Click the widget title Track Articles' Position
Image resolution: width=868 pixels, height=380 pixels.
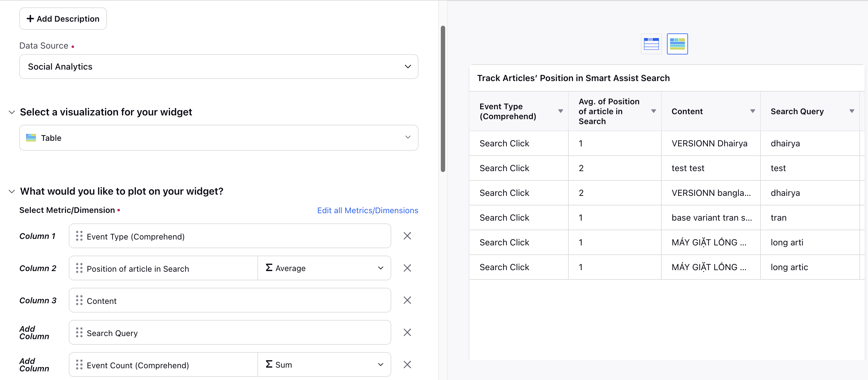(x=573, y=78)
